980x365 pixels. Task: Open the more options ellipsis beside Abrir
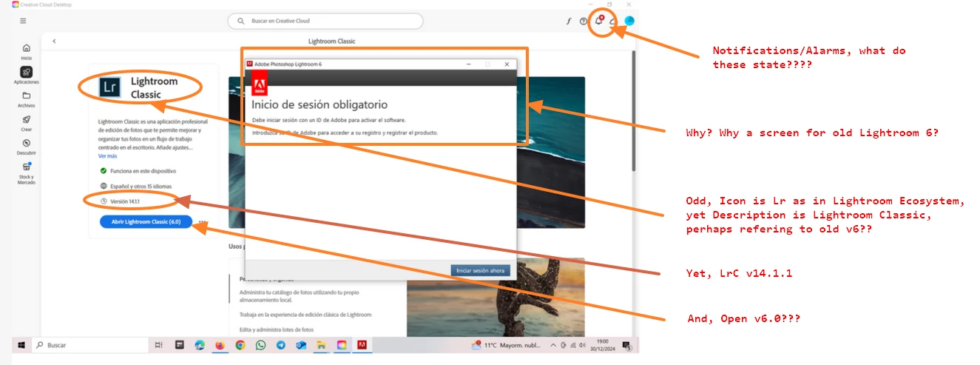[x=201, y=222]
